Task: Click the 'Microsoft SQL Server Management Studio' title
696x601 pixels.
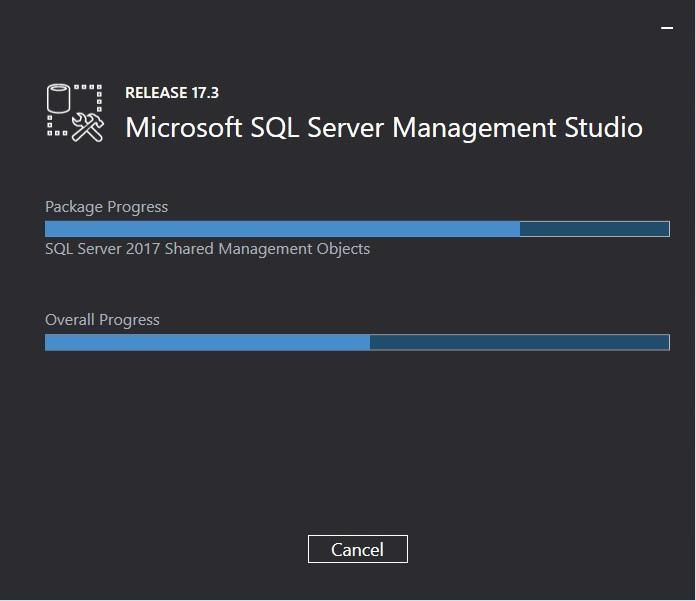Action: pos(384,128)
